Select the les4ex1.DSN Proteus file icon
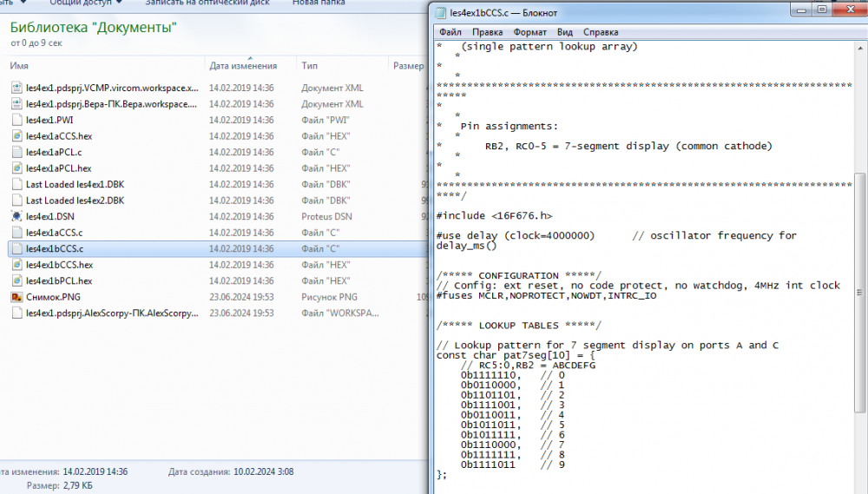868x494 pixels. pyautogui.click(x=16, y=216)
